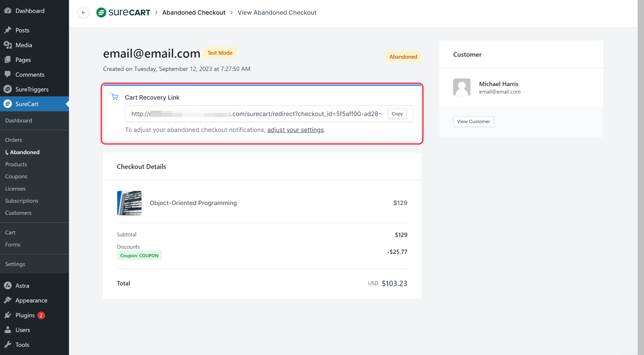
Task: Click the page vertical scrollbar
Action: tap(641, 177)
